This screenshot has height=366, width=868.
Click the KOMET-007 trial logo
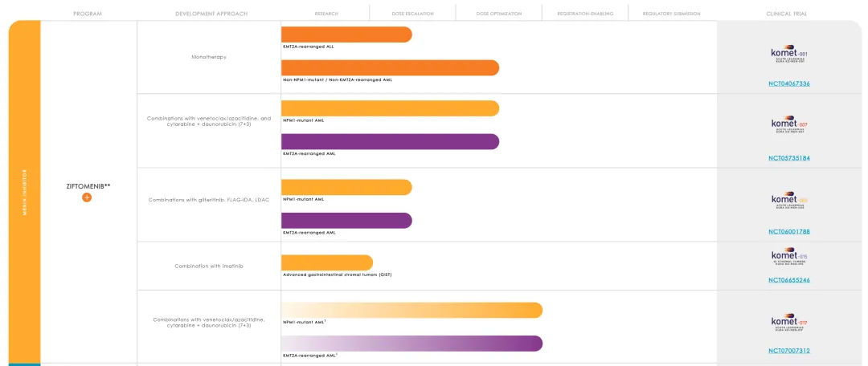788,126
